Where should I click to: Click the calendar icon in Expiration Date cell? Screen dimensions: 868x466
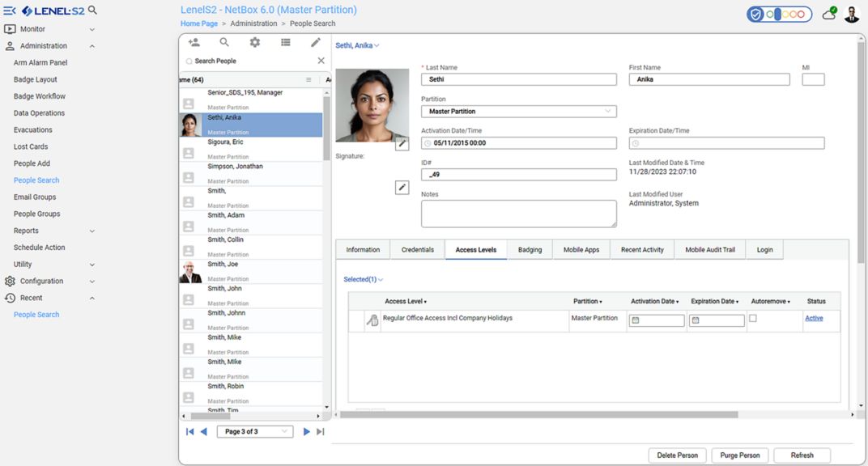(696, 320)
